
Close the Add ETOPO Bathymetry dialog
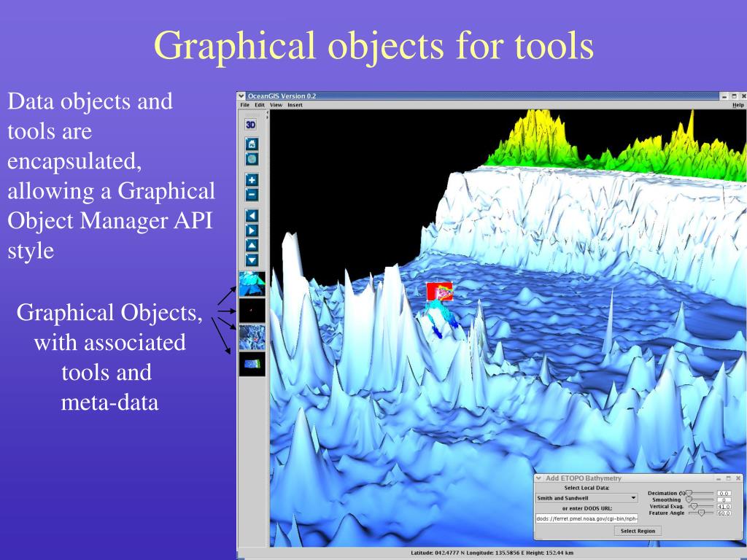738,478
